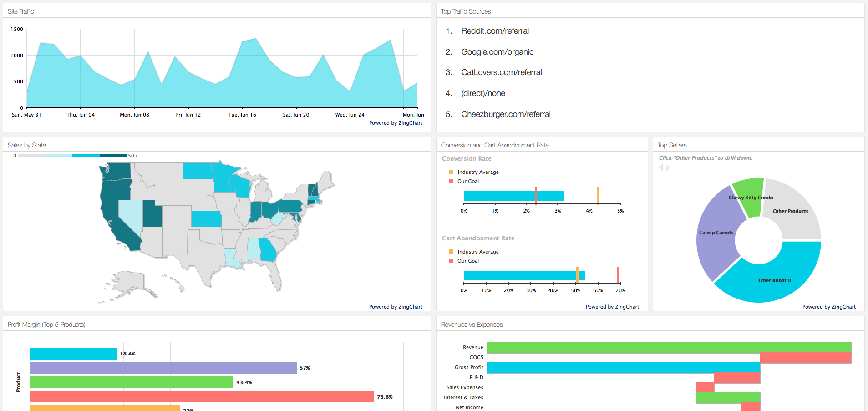Click the green Interest & Taxes bar
Viewport: 868px width, 411px height.
tap(728, 397)
